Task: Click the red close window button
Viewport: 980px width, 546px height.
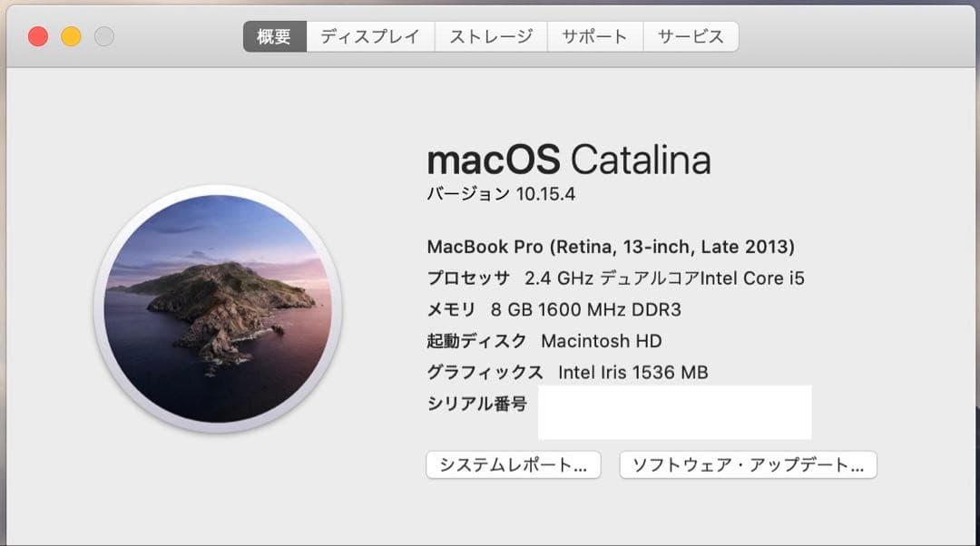Action: click(x=37, y=36)
